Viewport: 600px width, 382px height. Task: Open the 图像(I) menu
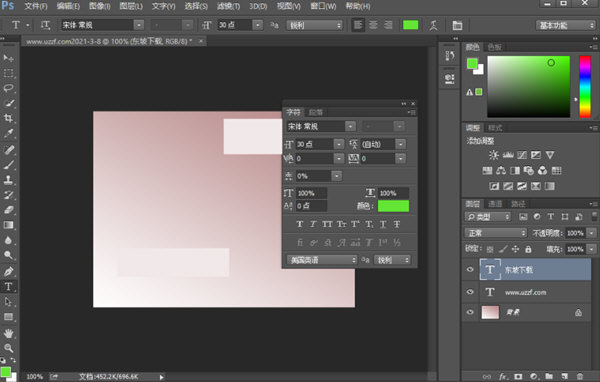(x=99, y=7)
